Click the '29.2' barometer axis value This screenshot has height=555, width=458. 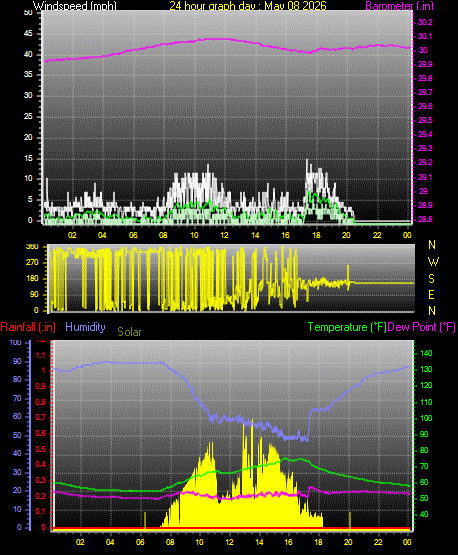425,162
